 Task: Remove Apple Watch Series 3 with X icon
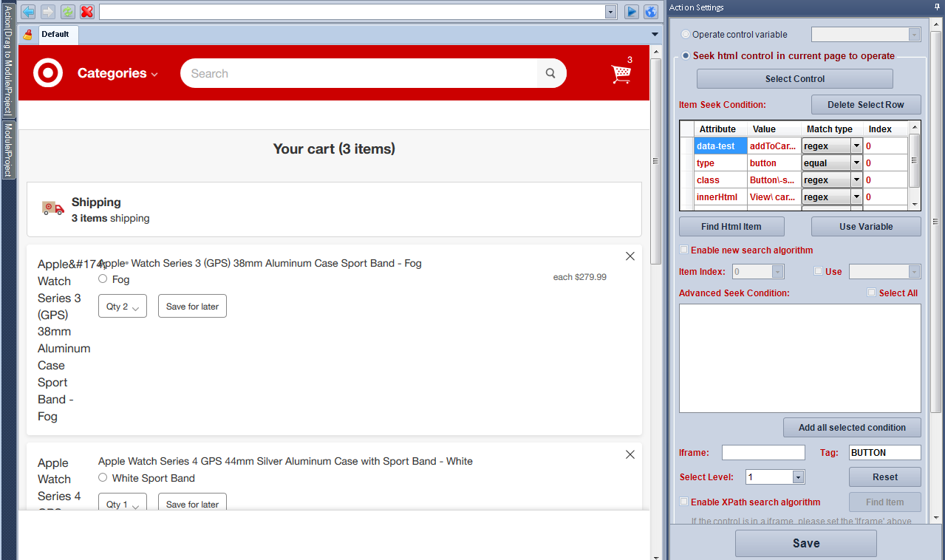coord(630,256)
